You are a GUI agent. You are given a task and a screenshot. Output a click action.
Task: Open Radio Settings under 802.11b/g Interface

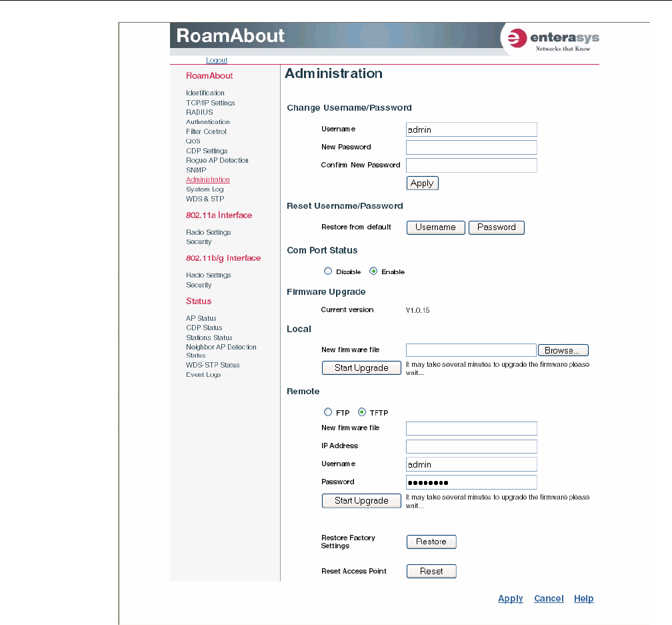click(208, 275)
